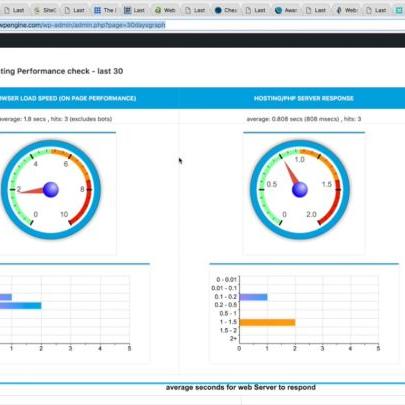This screenshot has width=405, height=405.
Task: Open the Last tab with the grid favicon
Action: [135, 10]
